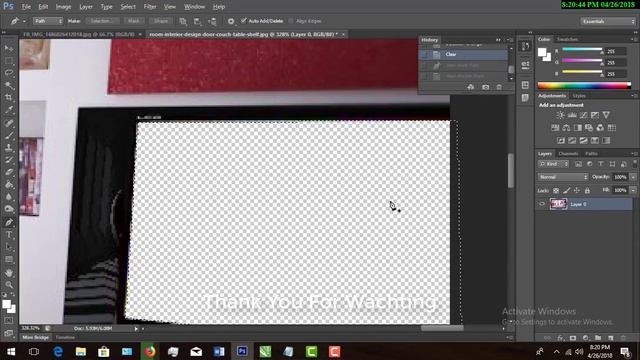Select the Paint Bucket tool

coord(9,184)
